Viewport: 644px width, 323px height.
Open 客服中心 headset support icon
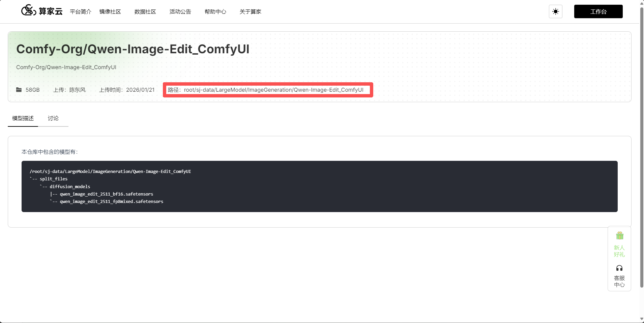(619, 268)
